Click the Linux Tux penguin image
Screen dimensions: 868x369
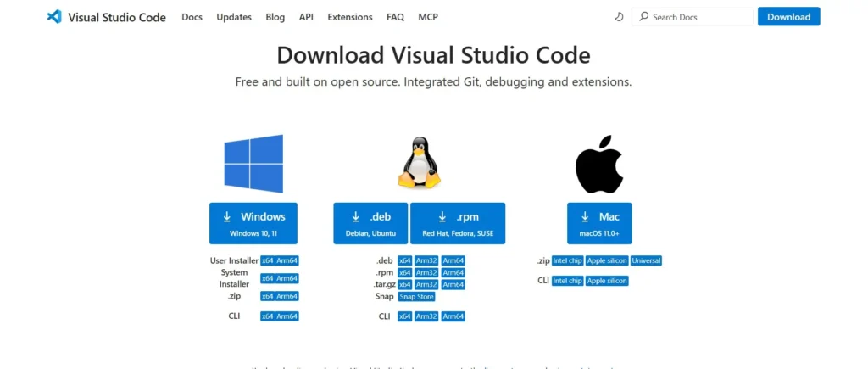coord(419,161)
